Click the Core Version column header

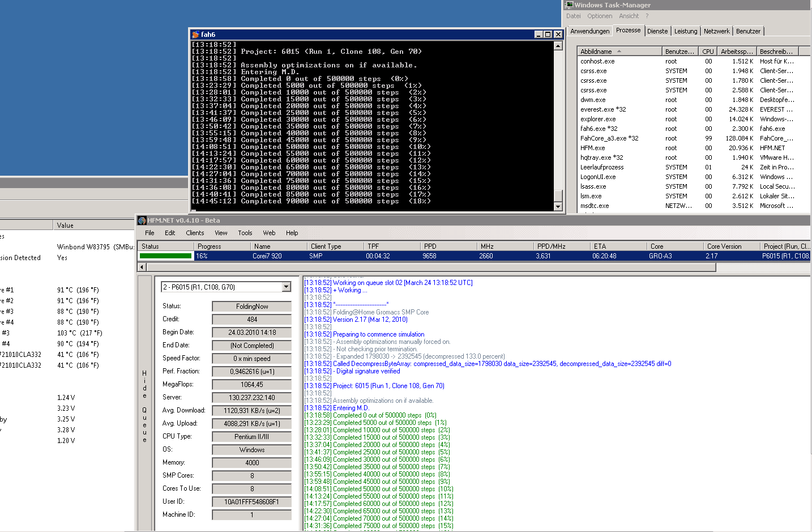point(732,246)
